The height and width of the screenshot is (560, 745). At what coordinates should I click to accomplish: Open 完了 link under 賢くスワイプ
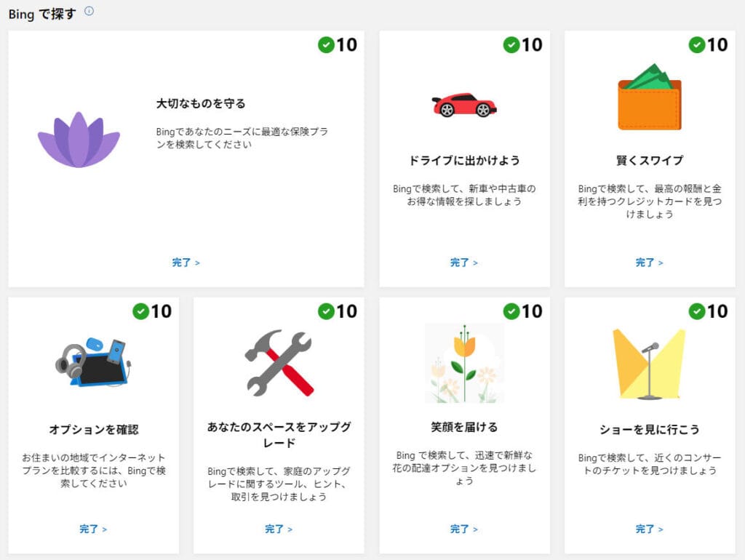point(649,263)
